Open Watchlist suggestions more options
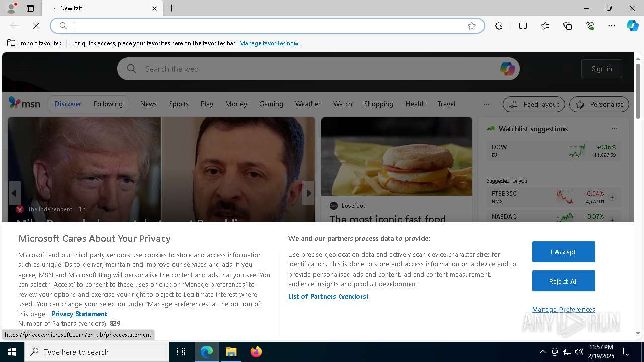The width and height of the screenshot is (644, 362). click(x=614, y=129)
